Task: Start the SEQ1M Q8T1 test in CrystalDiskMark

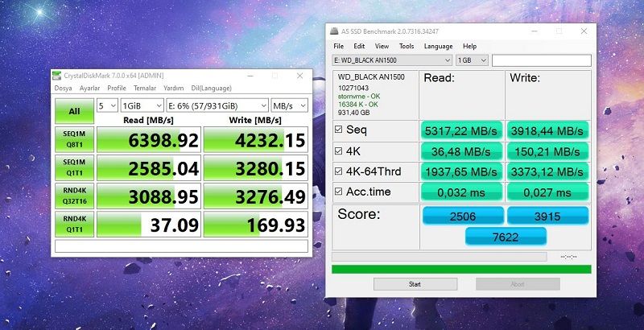Action: pyautogui.click(x=74, y=139)
